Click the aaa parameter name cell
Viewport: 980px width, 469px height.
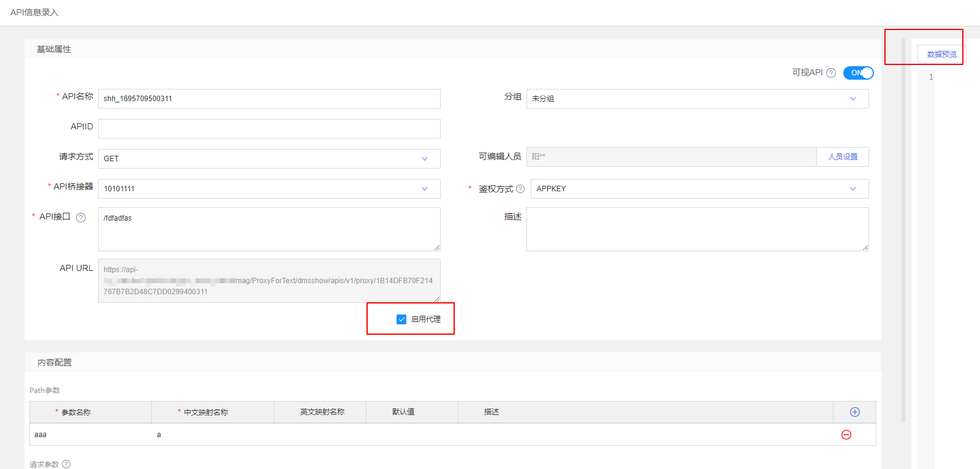(91, 435)
